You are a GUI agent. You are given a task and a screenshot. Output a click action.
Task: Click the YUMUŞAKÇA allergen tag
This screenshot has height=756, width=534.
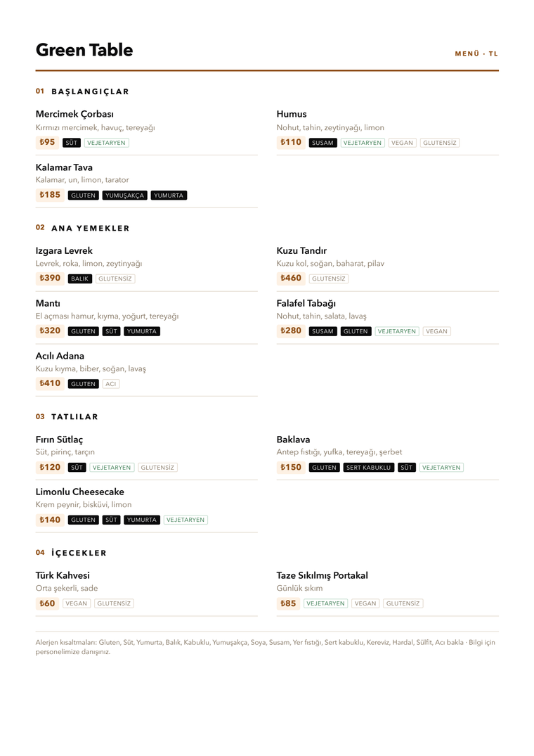click(x=124, y=196)
